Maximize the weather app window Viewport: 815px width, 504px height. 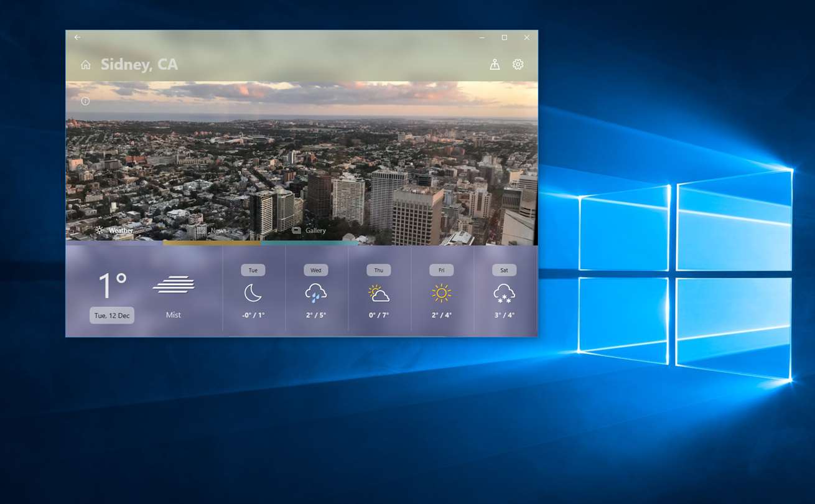[505, 37]
